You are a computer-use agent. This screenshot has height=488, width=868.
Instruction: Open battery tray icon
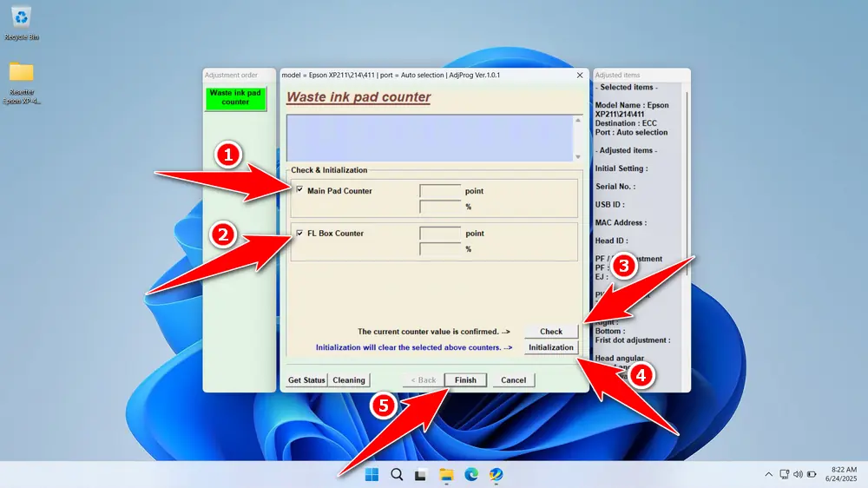coord(812,474)
